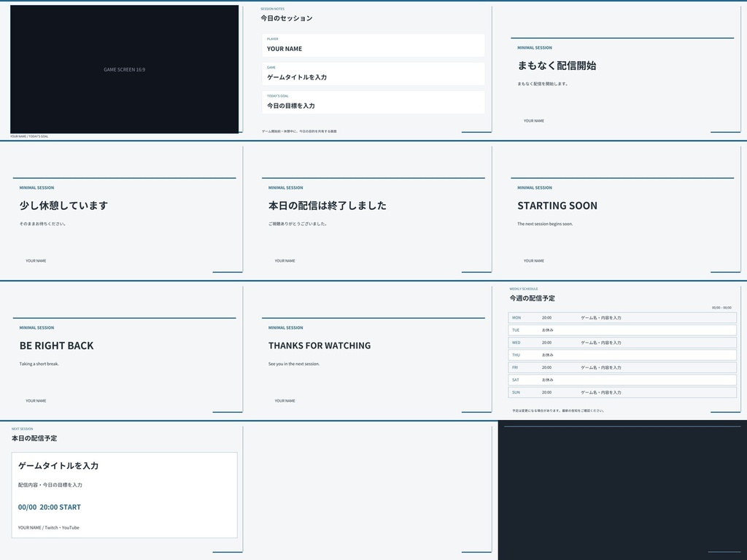This screenshot has width=747, height=560.
Task: Click the 00/00 20:00 START time
Action: 50,507
